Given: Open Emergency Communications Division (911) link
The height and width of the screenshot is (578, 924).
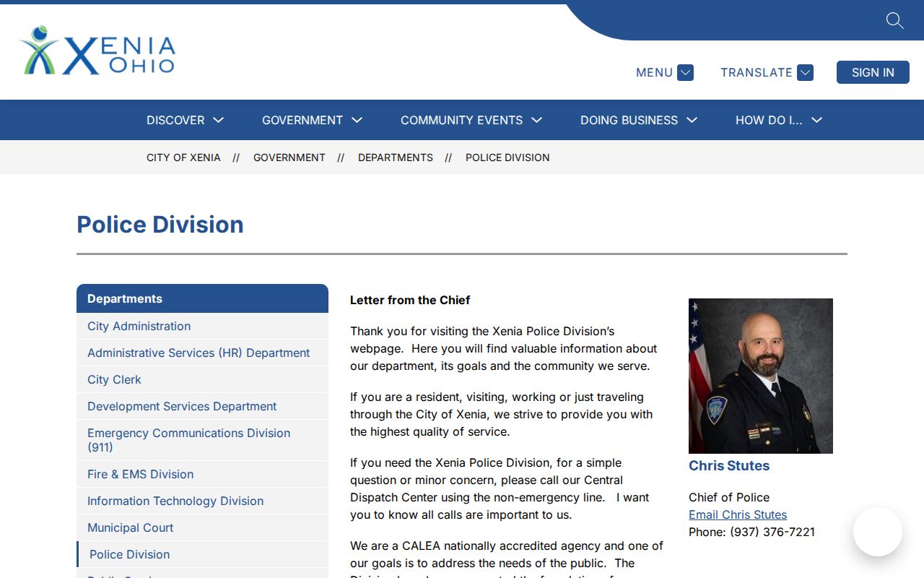Looking at the screenshot, I should click(x=202, y=440).
